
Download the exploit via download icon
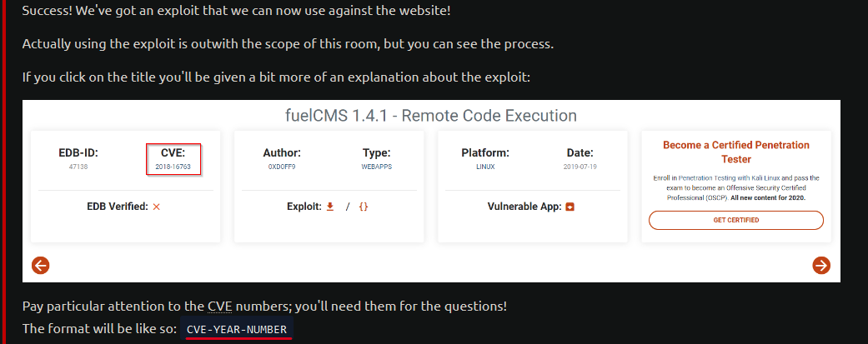[x=330, y=207]
